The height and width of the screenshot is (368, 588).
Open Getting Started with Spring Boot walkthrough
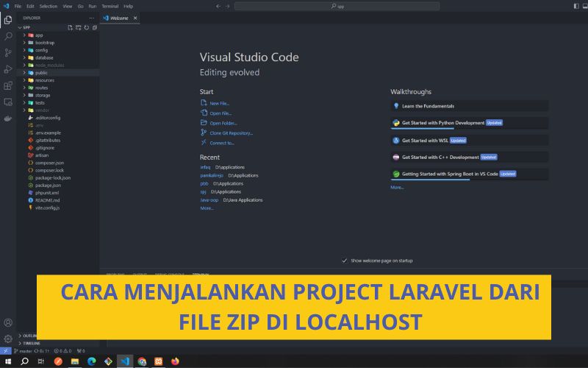(x=469, y=174)
